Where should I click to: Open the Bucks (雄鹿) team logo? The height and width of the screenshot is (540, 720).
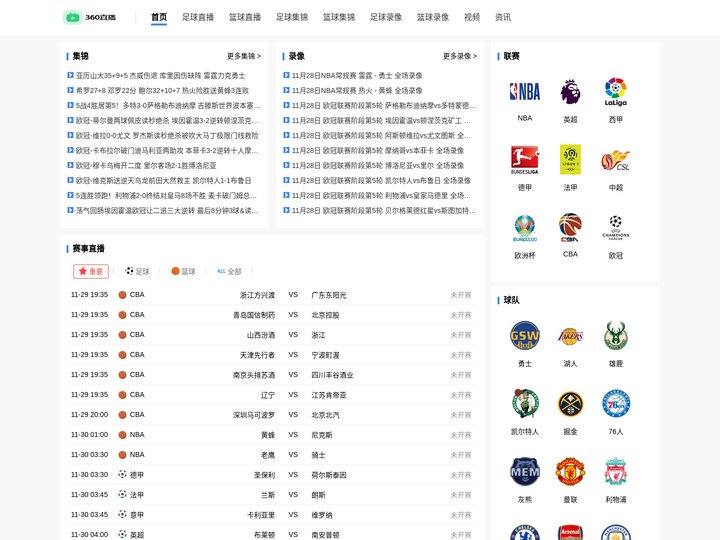click(x=615, y=336)
